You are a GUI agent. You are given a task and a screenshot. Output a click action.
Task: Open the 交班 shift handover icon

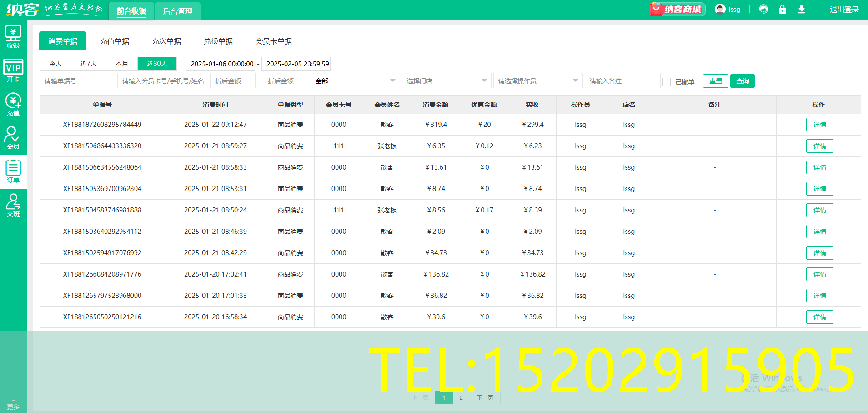pos(13,205)
